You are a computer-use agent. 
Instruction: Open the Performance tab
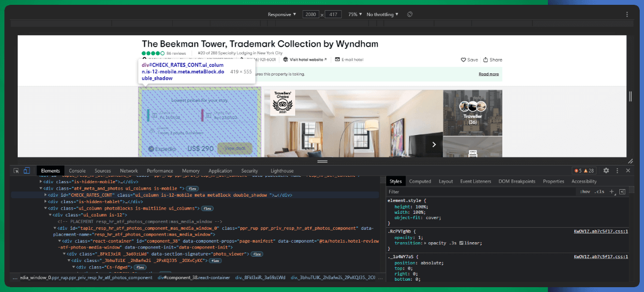point(160,170)
